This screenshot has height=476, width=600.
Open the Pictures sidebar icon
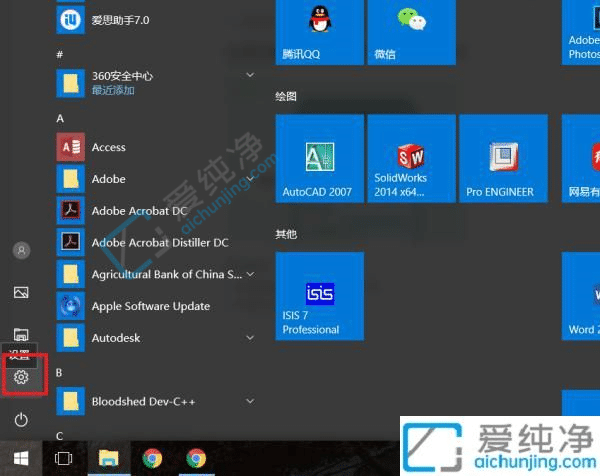tap(21, 293)
